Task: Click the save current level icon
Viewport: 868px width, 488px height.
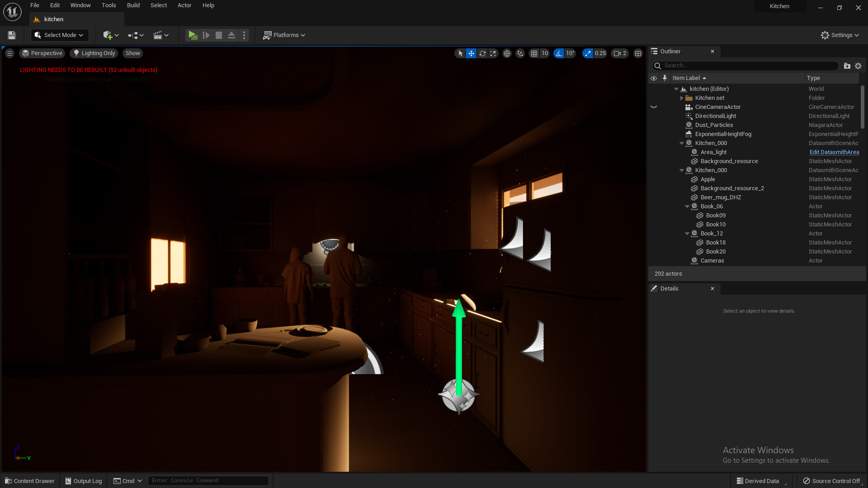Action: point(12,35)
